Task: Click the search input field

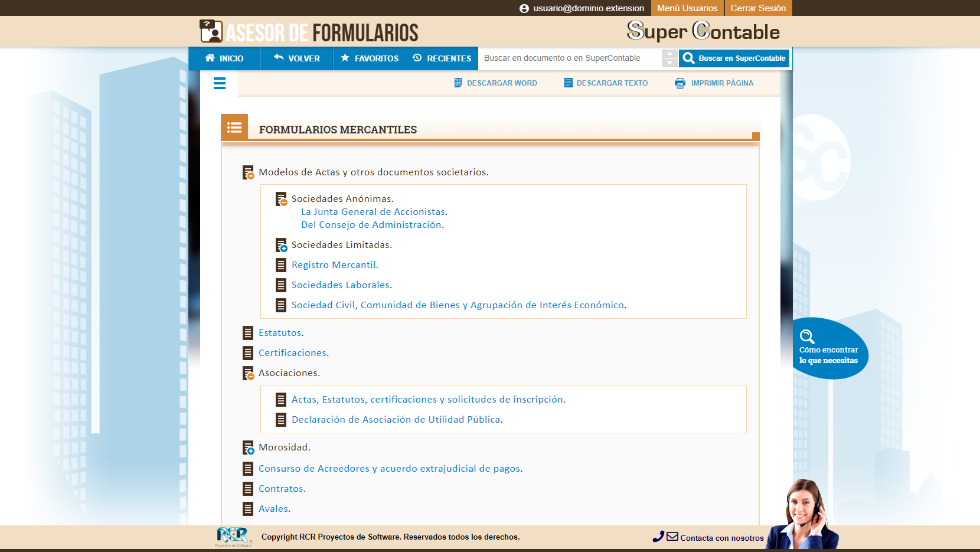Action: pyautogui.click(x=570, y=58)
